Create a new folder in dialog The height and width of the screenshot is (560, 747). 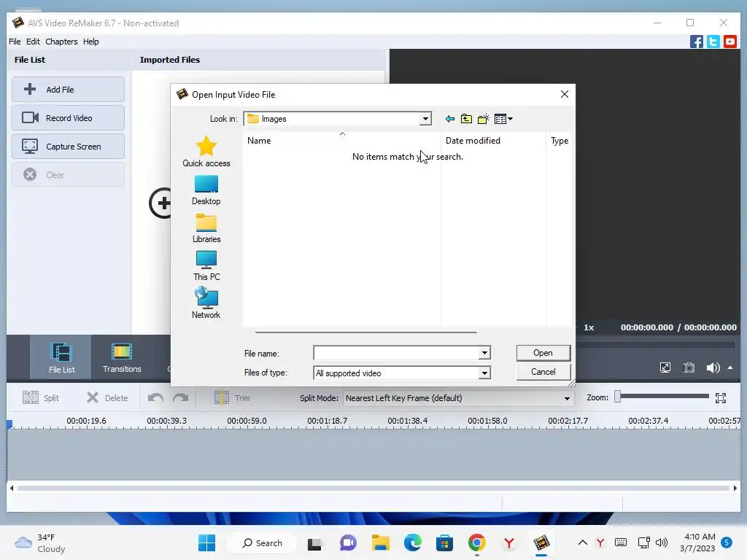[x=483, y=119]
